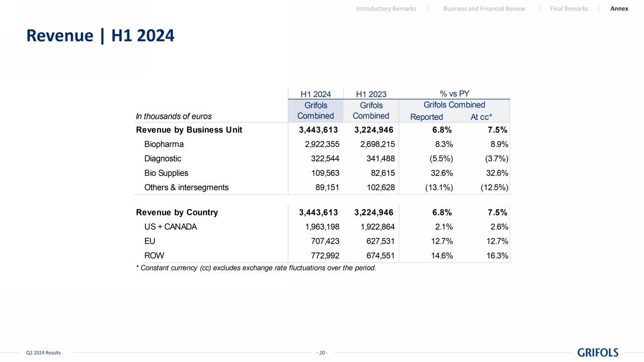Select the H1 2024 column header

point(316,94)
